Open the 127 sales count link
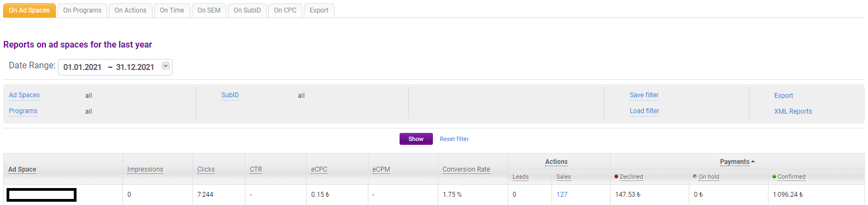The height and width of the screenshot is (205, 868). click(x=562, y=195)
